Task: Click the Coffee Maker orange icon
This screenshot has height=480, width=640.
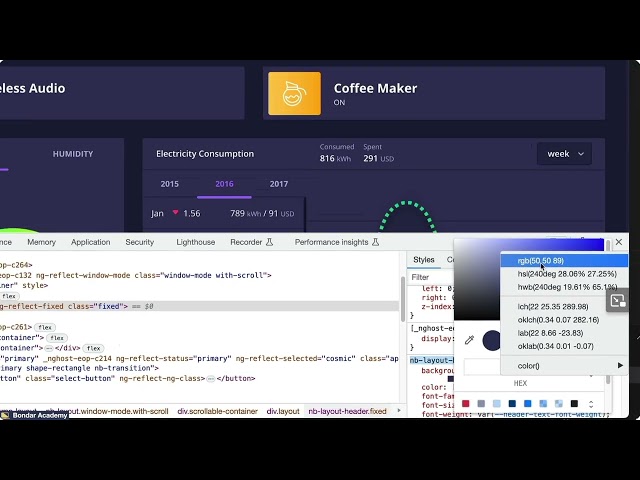Action: pos(294,93)
